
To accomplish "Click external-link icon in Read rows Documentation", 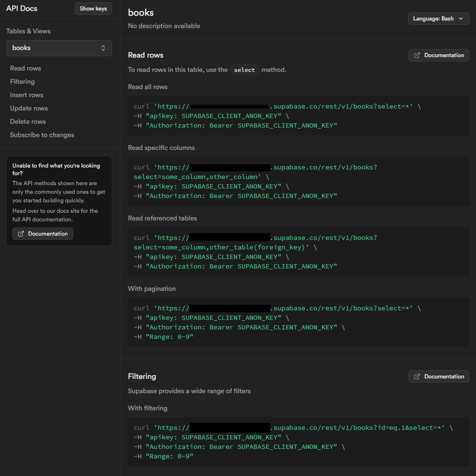I will click(x=417, y=55).
